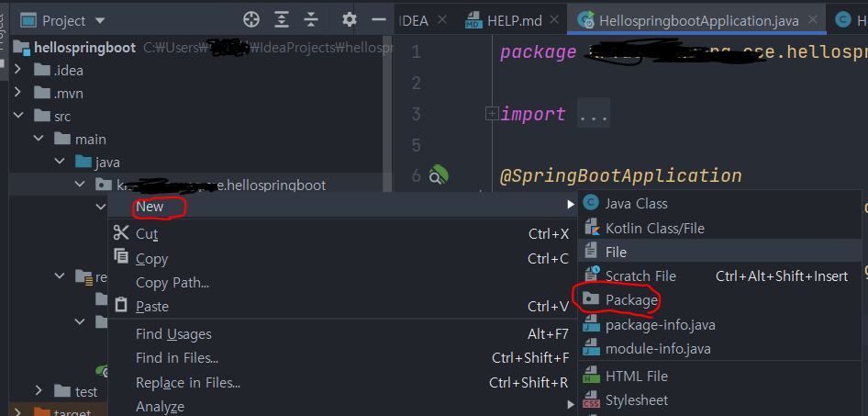Click the @SpringBootApplication annotation text
868x416 pixels.
pyautogui.click(x=620, y=175)
